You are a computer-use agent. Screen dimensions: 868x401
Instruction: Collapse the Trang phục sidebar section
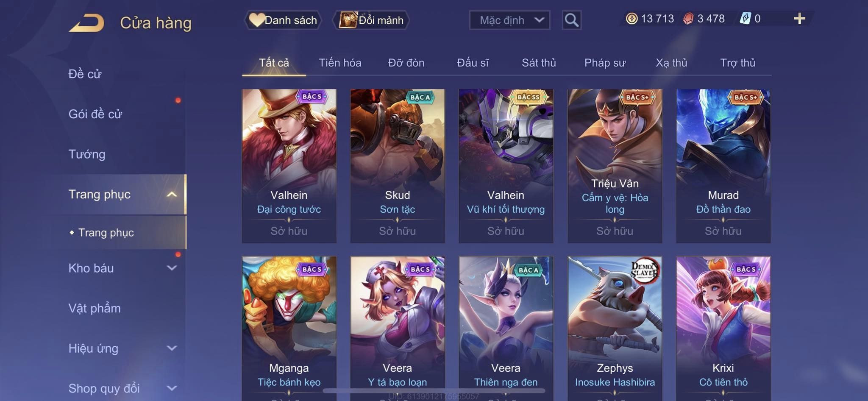[172, 195]
